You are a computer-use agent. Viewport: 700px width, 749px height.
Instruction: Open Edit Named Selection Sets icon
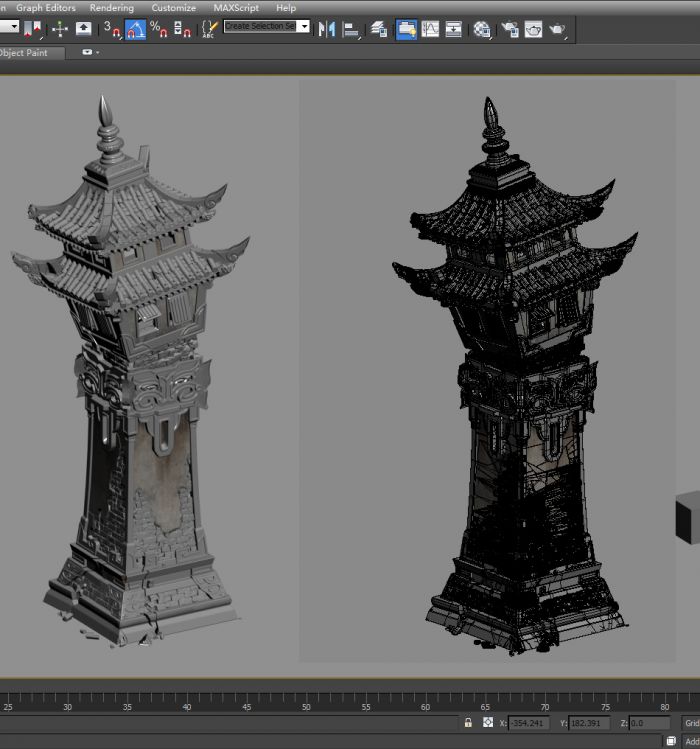[x=210, y=29]
